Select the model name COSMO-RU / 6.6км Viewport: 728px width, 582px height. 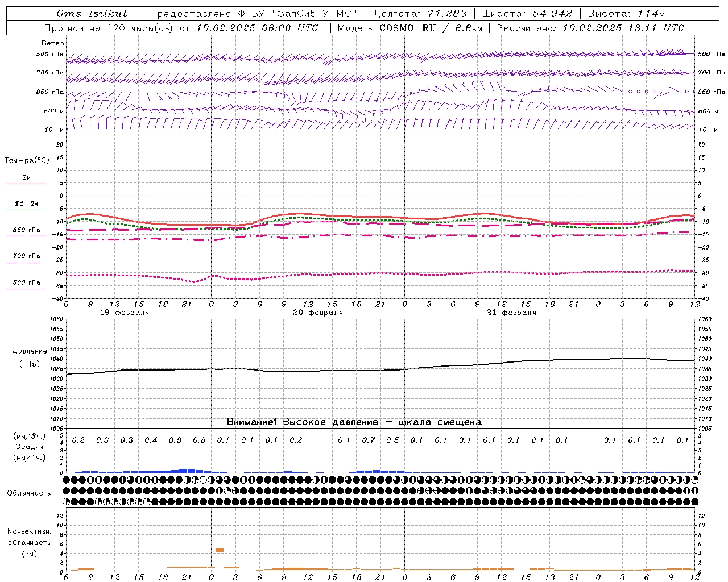(431, 28)
